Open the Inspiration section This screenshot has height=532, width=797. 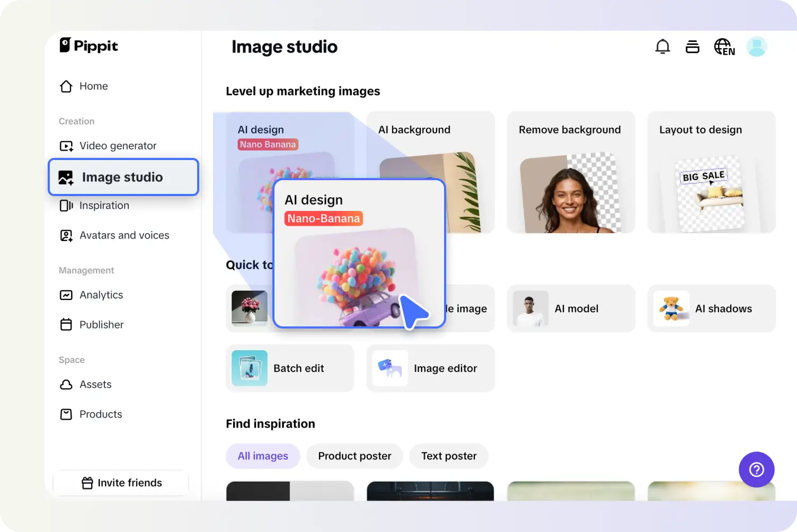pyautogui.click(x=104, y=206)
